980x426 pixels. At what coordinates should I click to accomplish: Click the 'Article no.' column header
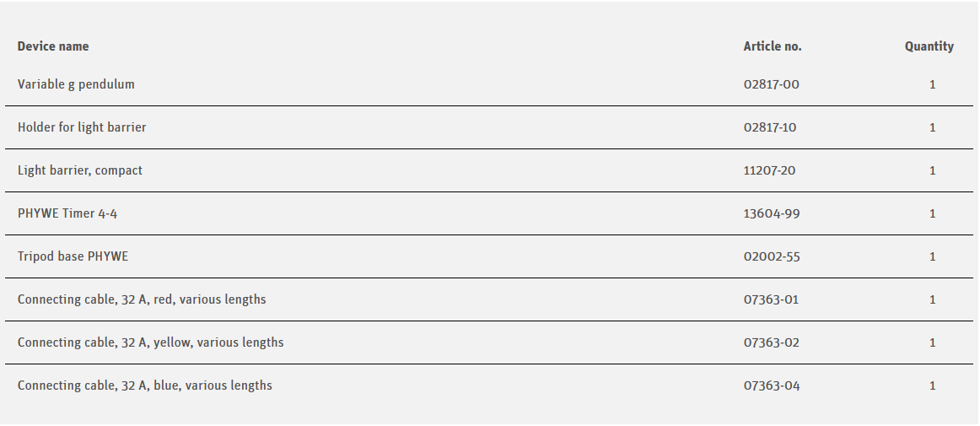click(x=773, y=46)
